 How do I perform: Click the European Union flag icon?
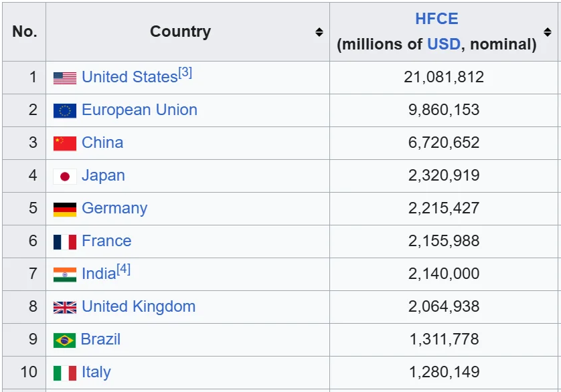point(65,111)
